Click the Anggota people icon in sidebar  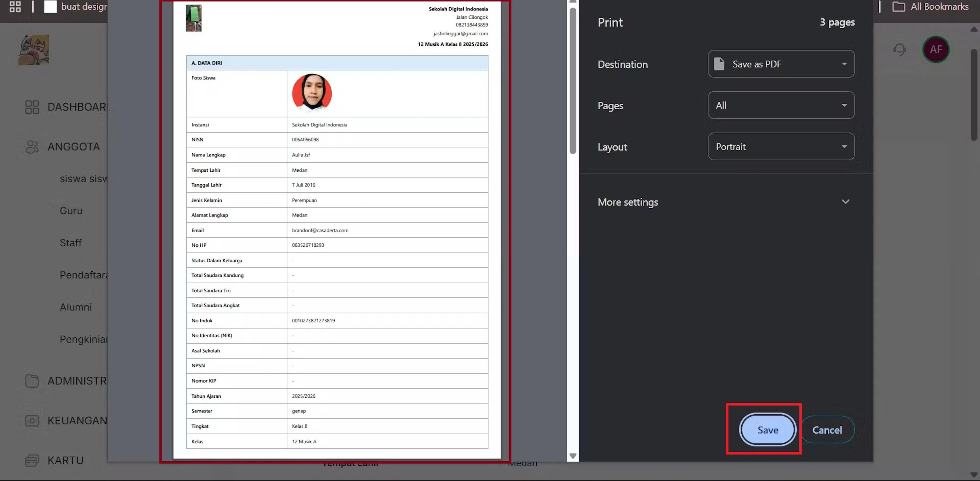point(32,147)
